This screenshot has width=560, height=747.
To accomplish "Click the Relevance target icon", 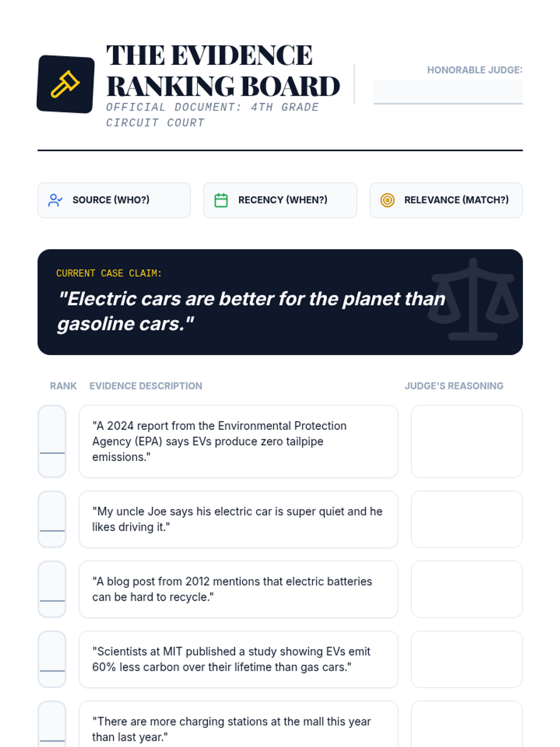I will click(387, 200).
